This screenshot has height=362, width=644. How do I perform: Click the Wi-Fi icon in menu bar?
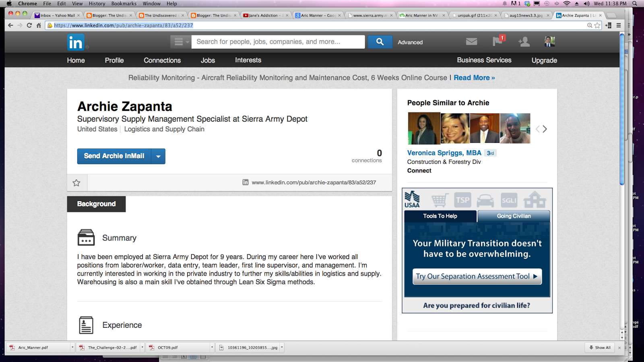(x=567, y=4)
